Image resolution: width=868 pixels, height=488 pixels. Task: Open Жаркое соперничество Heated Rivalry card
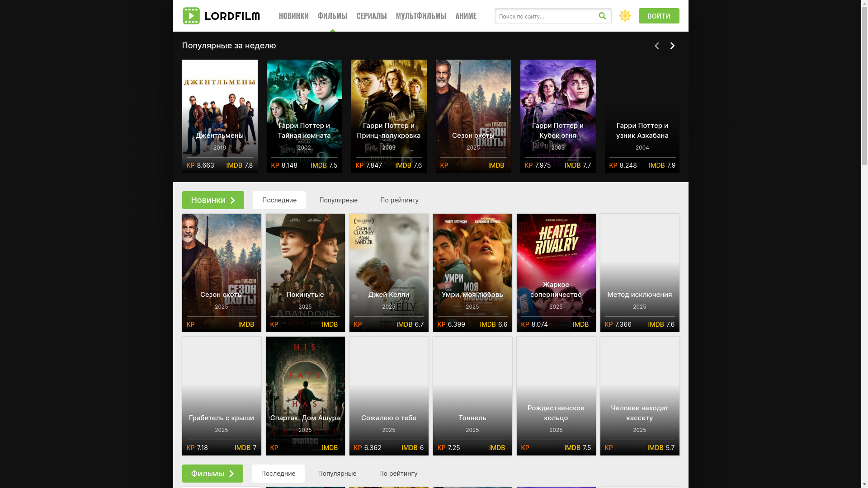556,273
